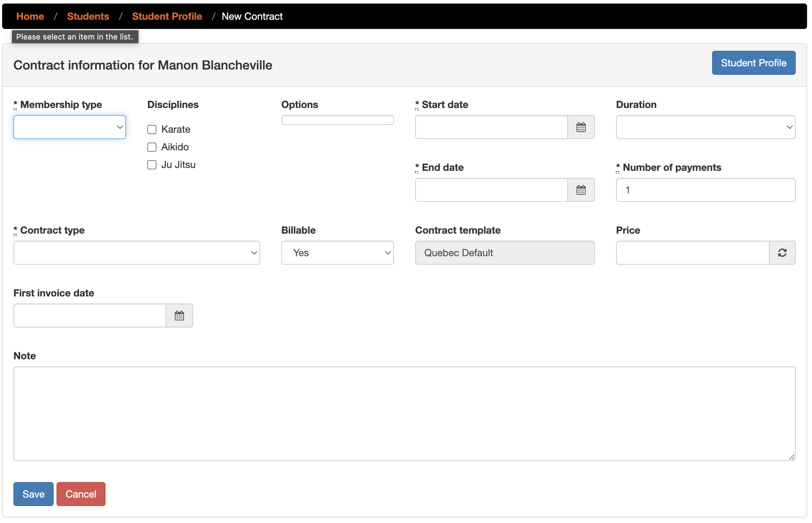This screenshot has height=523, width=812.
Task: Navigate to Students breadcrumb
Action: pyautogui.click(x=88, y=16)
